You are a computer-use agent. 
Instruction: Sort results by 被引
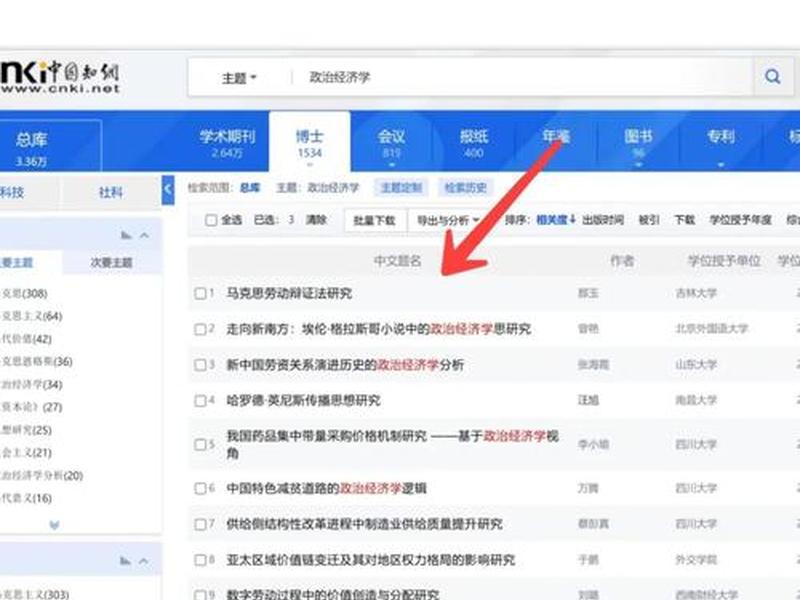pyautogui.click(x=649, y=220)
